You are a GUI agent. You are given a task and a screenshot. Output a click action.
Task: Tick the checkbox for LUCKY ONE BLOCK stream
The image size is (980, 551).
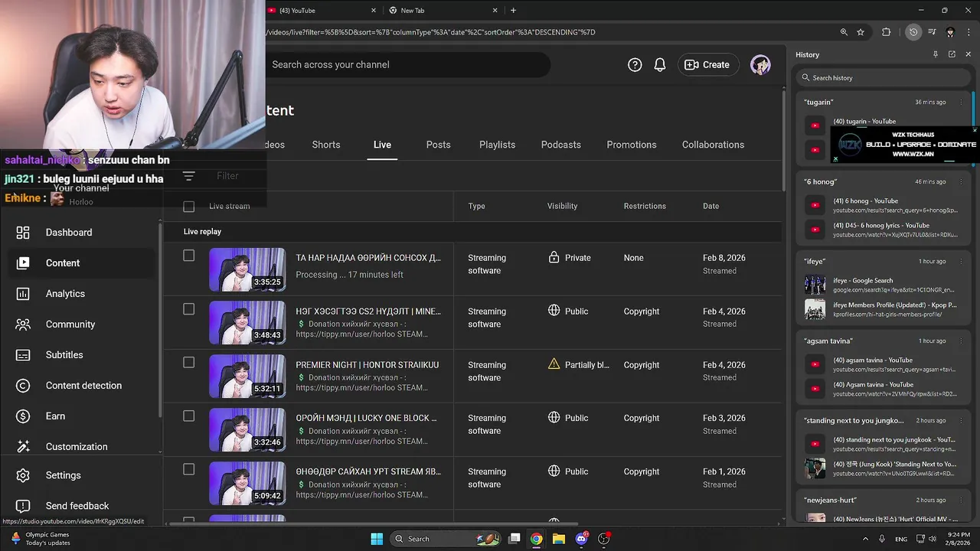189,416
